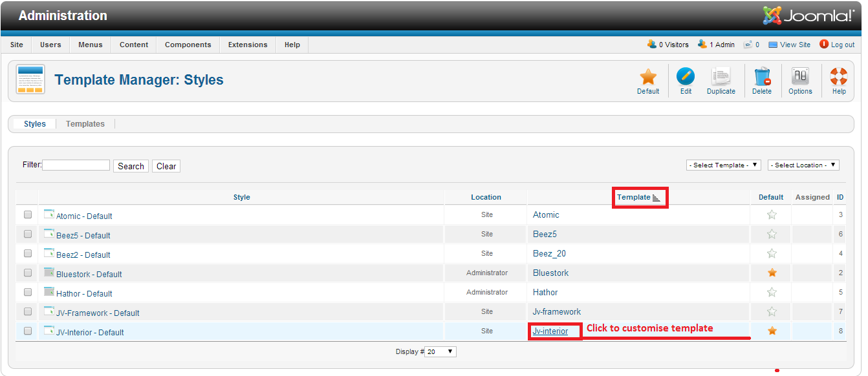This screenshot has height=376, width=868.
Task: Set Hathor as default via its star
Action: (772, 292)
